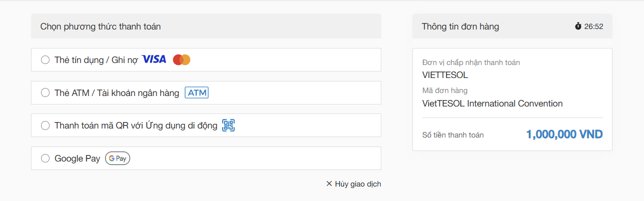The image size is (644, 201).
Task: Click the Chọn phương thức thanh toán header
Action: [101, 26]
